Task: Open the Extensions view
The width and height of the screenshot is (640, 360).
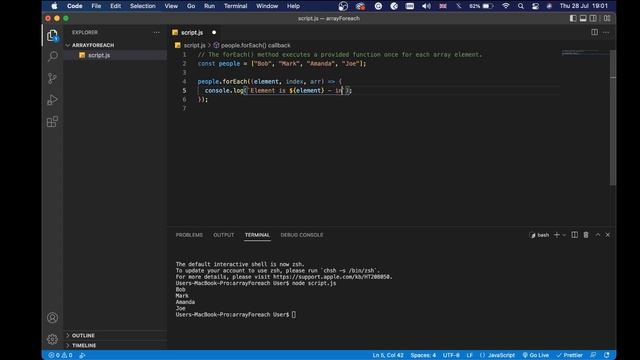Action: pos(52,122)
